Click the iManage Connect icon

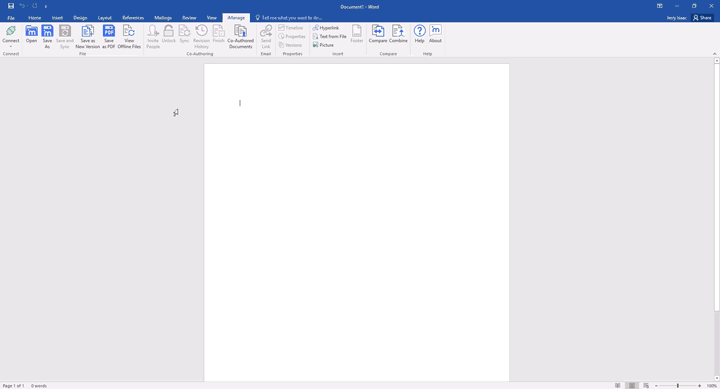point(11,31)
